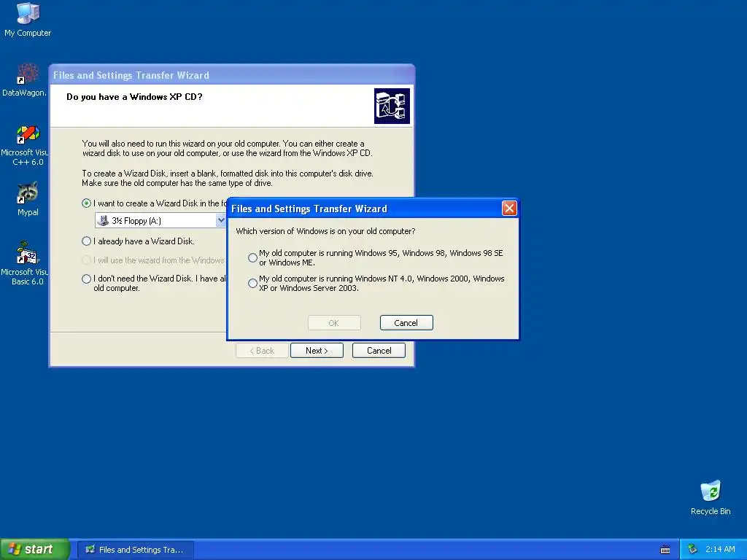747x560 pixels.
Task: Open the 3½ Floppy (A:) drive dropdown
Action: (x=220, y=220)
